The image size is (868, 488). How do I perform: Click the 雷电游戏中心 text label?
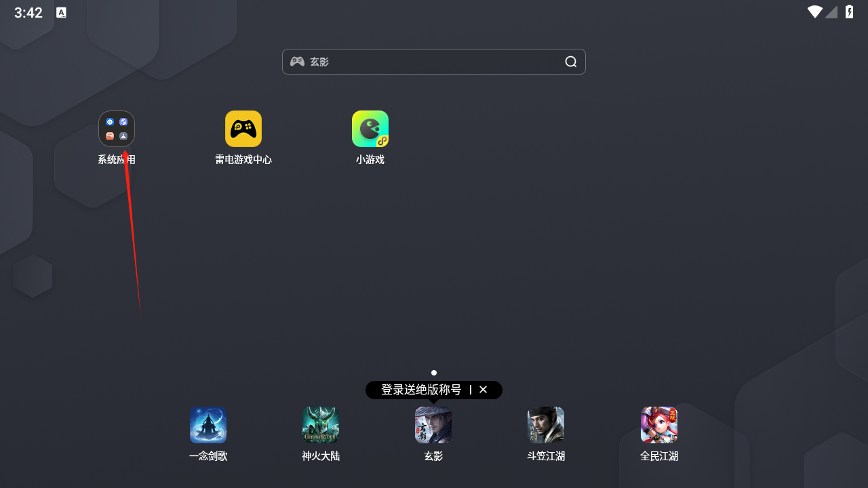[x=243, y=160]
